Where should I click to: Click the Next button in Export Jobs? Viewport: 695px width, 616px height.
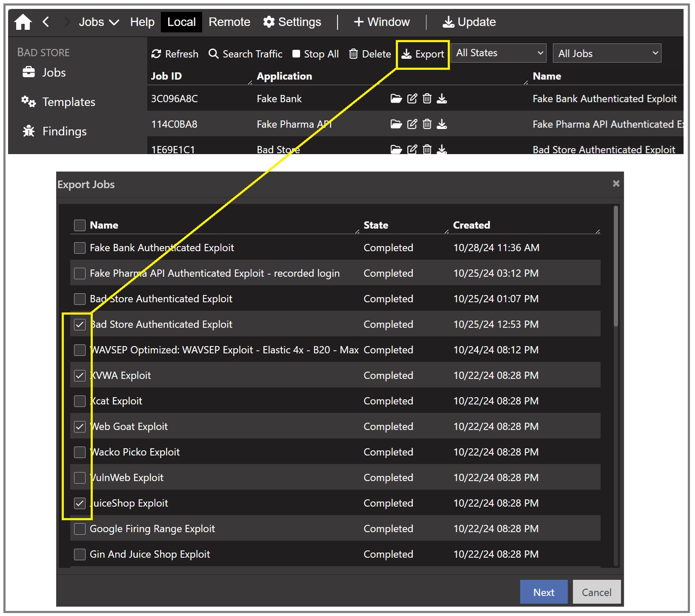(x=543, y=592)
